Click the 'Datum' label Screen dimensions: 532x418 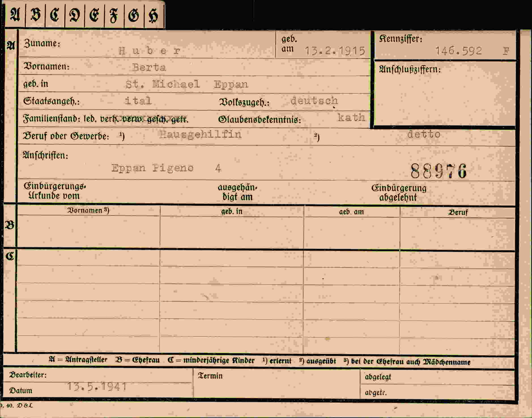(x=21, y=391)
